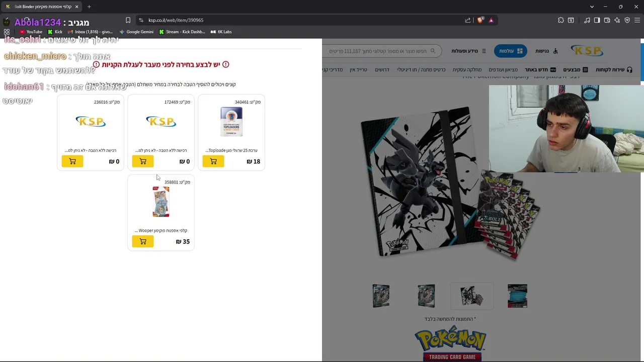This screenshot has height=362, width=644.
Task: Add the Wooper card pack for 35 ₪ to cart
Action: [143, 242]
